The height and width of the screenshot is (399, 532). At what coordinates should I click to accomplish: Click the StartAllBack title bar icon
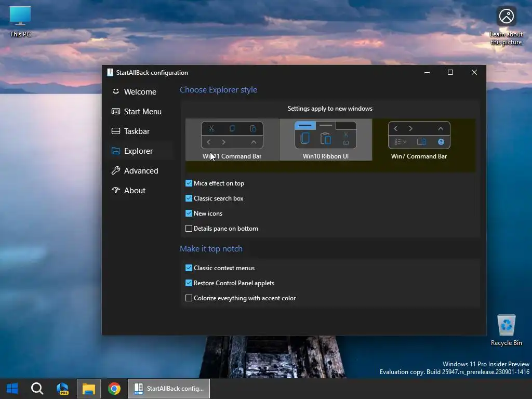pos(110,72)
